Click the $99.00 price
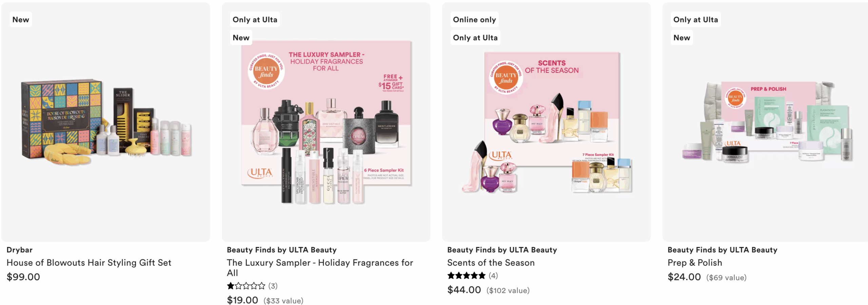 pos(23,277)
